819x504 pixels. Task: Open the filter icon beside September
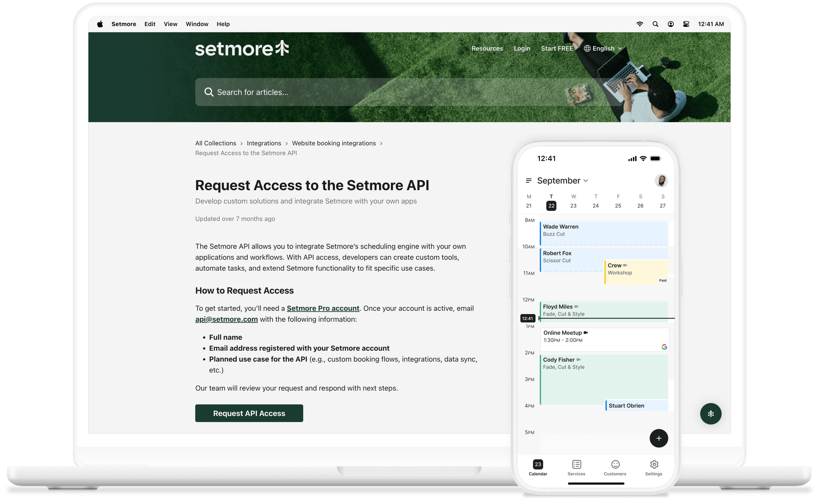click(x=529, y=180)
